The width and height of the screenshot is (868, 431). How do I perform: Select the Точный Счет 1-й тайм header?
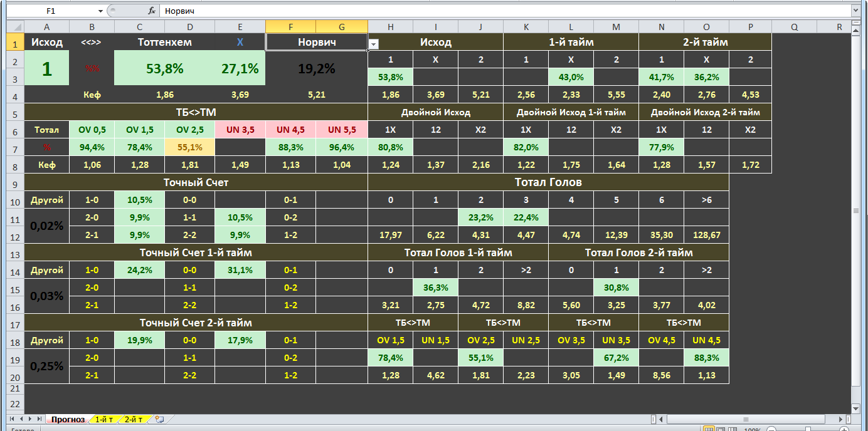(x=196, y=252)
